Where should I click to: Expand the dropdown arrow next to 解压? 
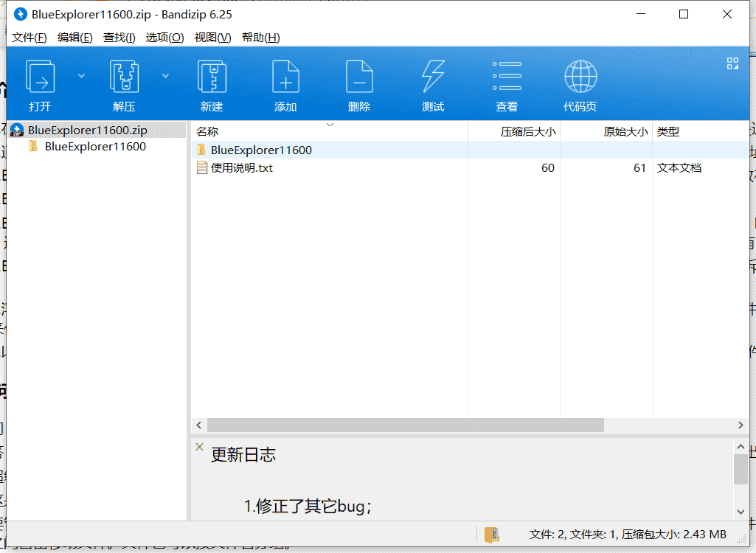(x=165, y=76)
